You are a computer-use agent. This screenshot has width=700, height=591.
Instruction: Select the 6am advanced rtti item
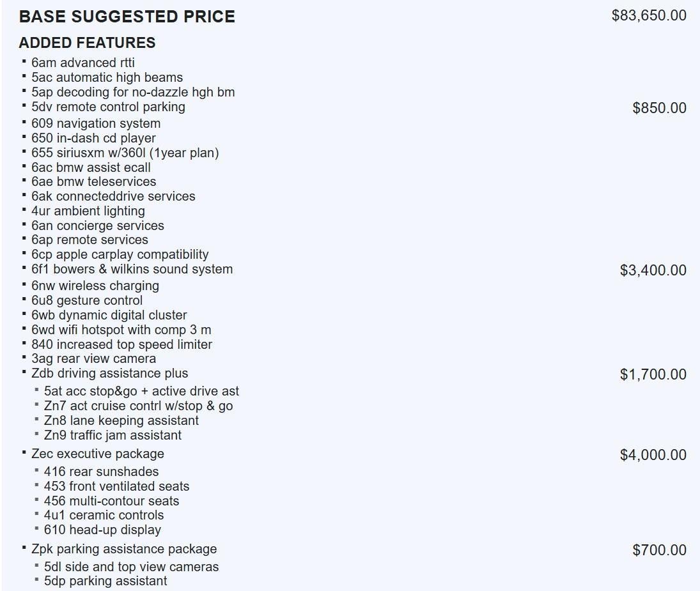(x=82, y=63)
